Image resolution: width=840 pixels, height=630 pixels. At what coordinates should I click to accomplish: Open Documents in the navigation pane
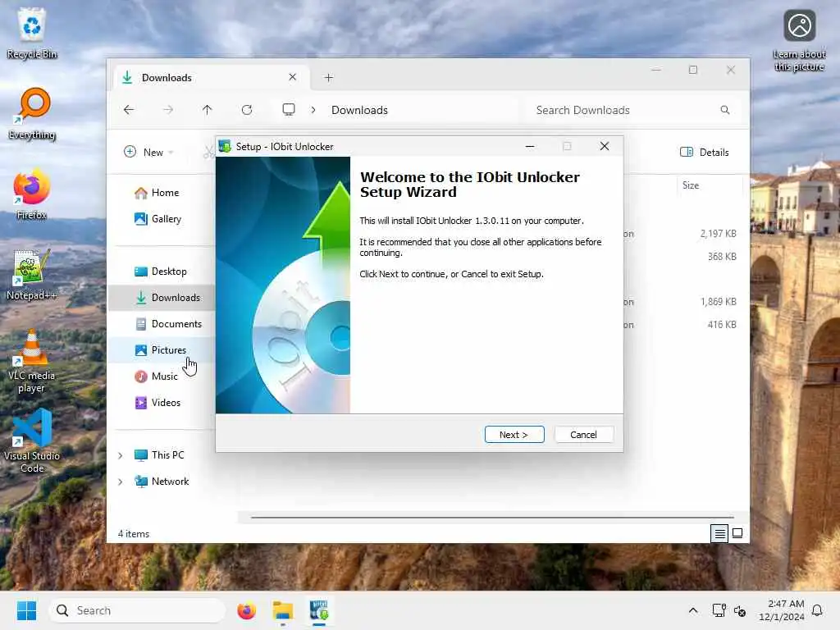168,323
